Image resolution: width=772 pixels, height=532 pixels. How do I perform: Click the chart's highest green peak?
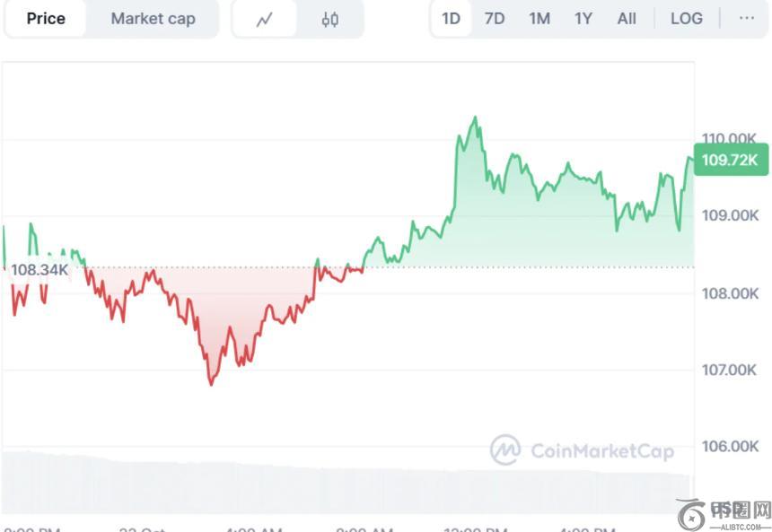(475, 118)
